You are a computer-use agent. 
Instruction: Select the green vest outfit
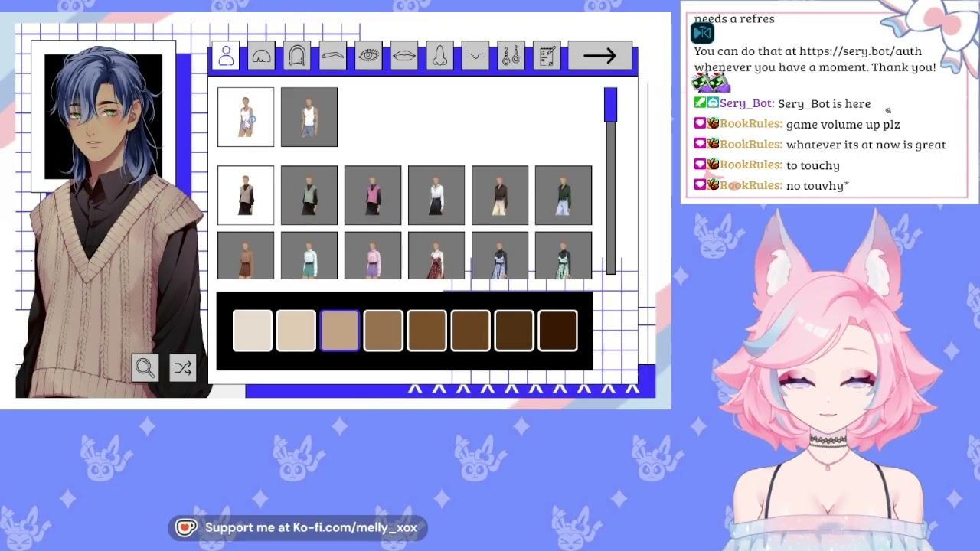tap(309, 195)
